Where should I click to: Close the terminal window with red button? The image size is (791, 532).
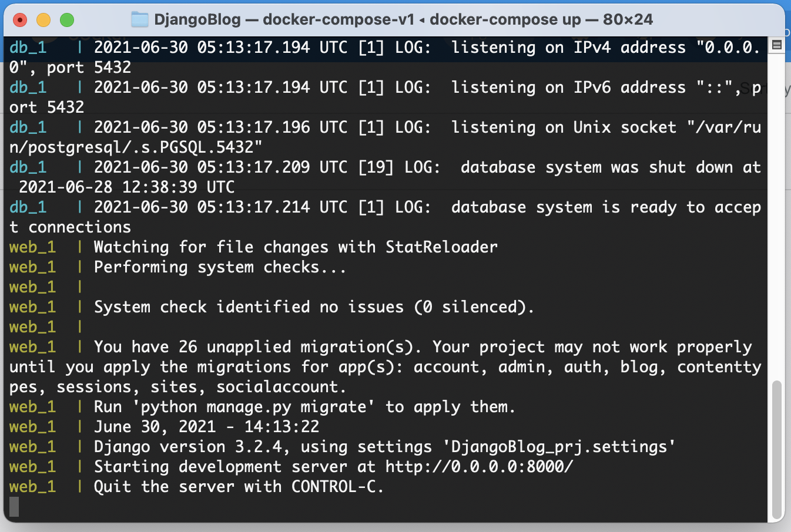[20, 20]
